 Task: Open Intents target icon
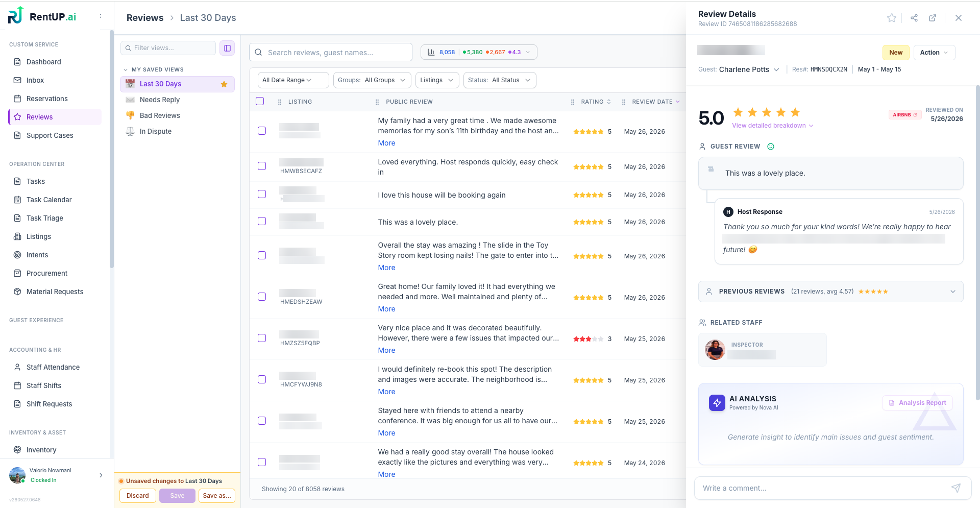(17, 255)
